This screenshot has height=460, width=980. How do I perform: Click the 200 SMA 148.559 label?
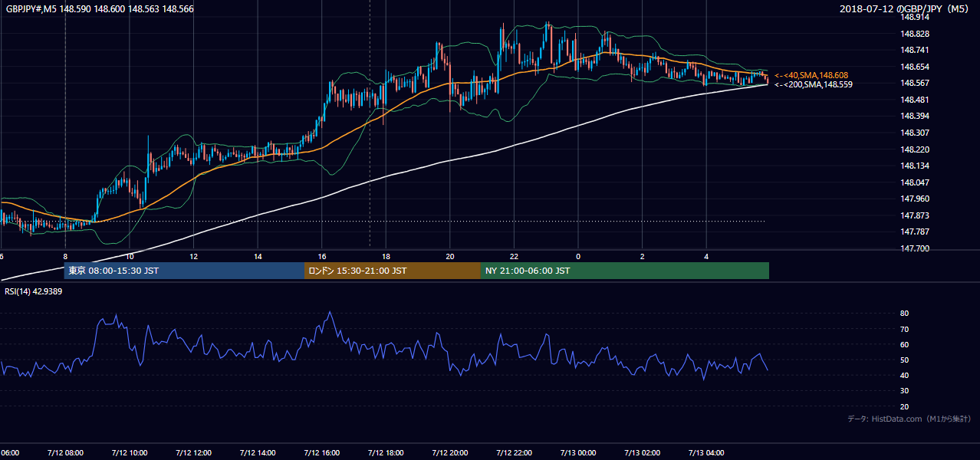[x=813, y=84]
